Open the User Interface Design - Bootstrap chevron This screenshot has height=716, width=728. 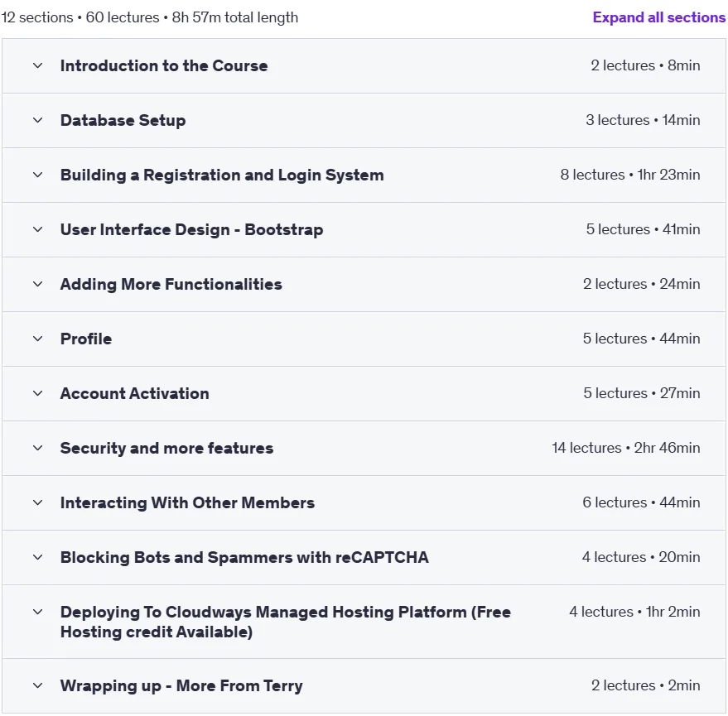coord(38,229)
